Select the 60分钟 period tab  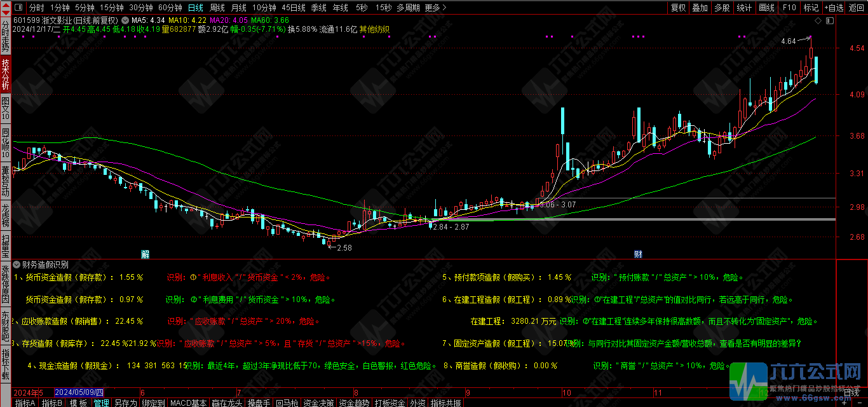click(170, 8)
